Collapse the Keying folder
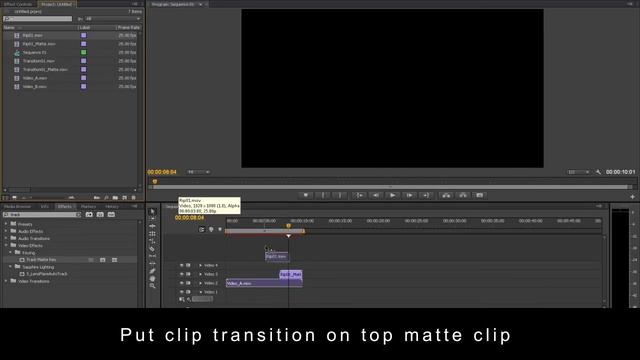The width and height of the screenshot is (640, 360). click(x=11, y=253)
